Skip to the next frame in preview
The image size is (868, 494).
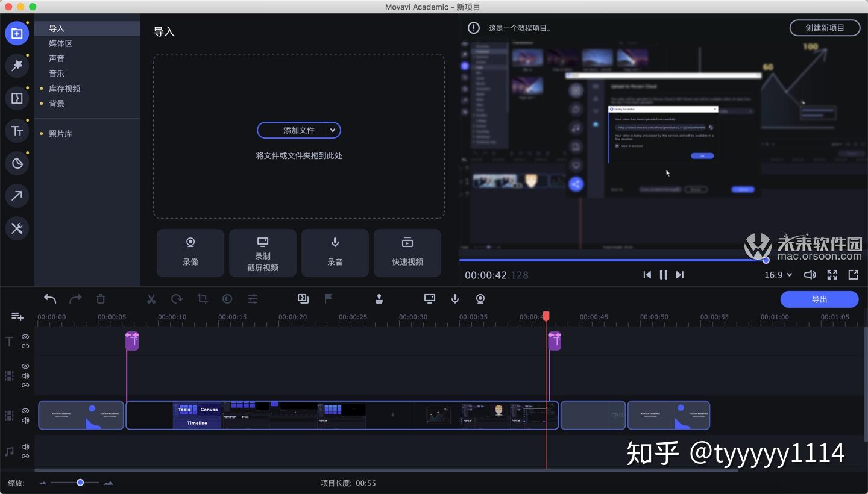tap(679, 275)
